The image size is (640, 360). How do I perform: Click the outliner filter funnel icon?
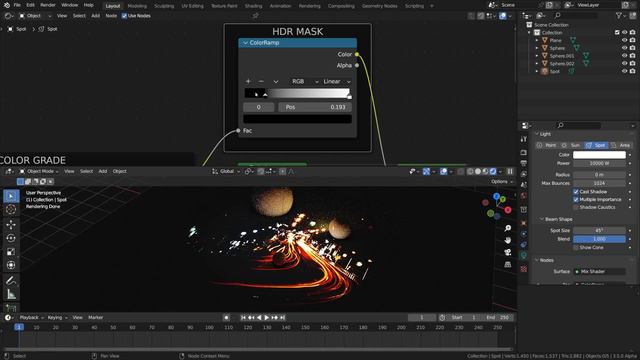click(619, 16)
